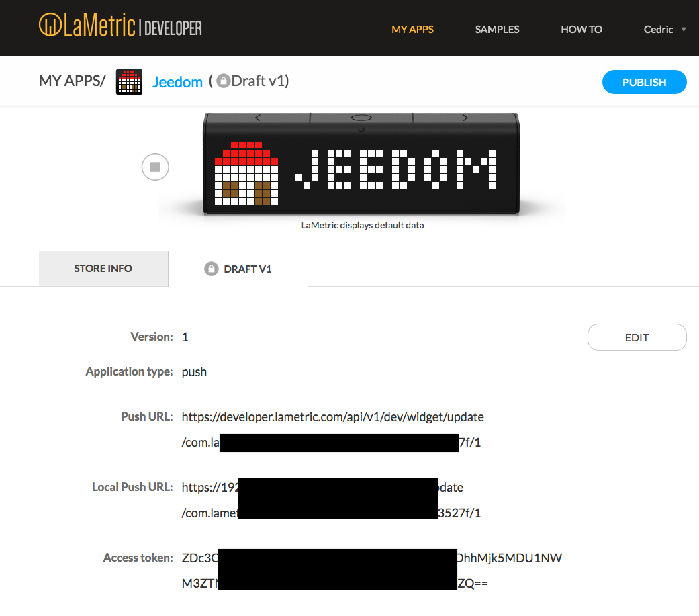Click the lock icon in DRAFT V1 tab

(212, 269)
